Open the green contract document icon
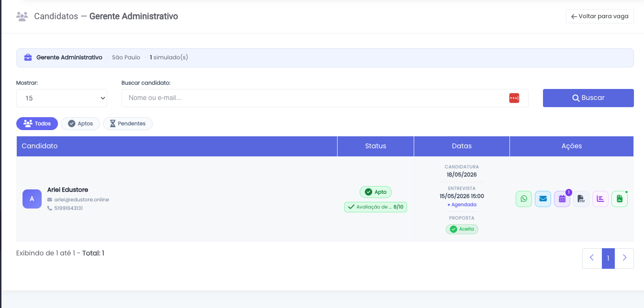This screenshot has width=644, height=308. (x=620, y=199)
